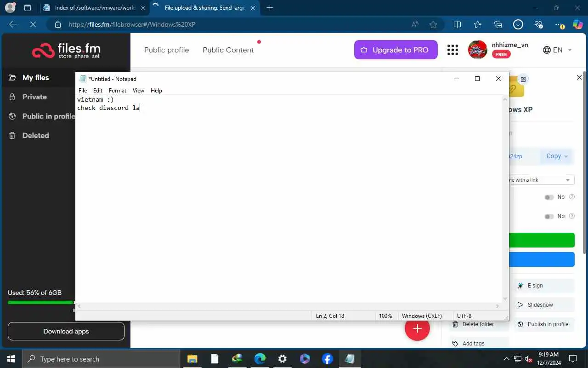This screenshot has height=368, width=588.
Task: Open Notepad Edit menu
Action: (98, 91)
